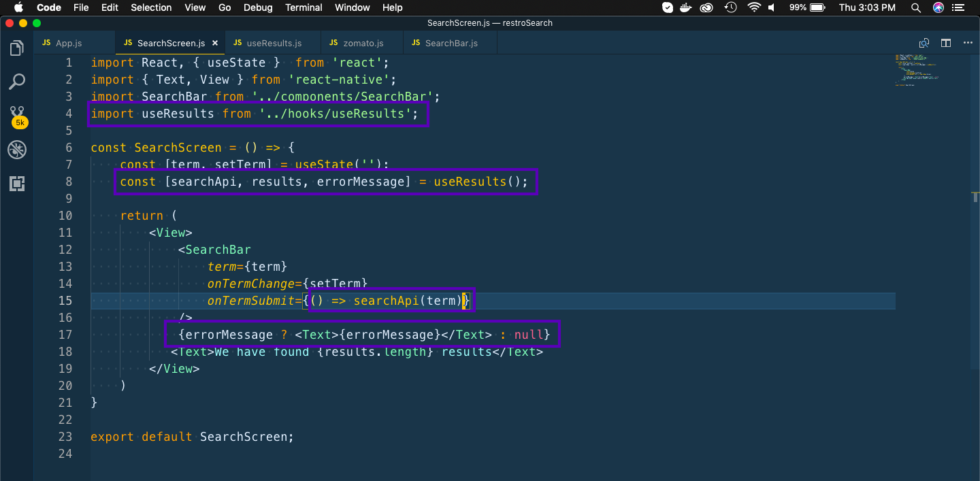
Task: Open Source Control view with 5k badge
Action: (18, 116)
